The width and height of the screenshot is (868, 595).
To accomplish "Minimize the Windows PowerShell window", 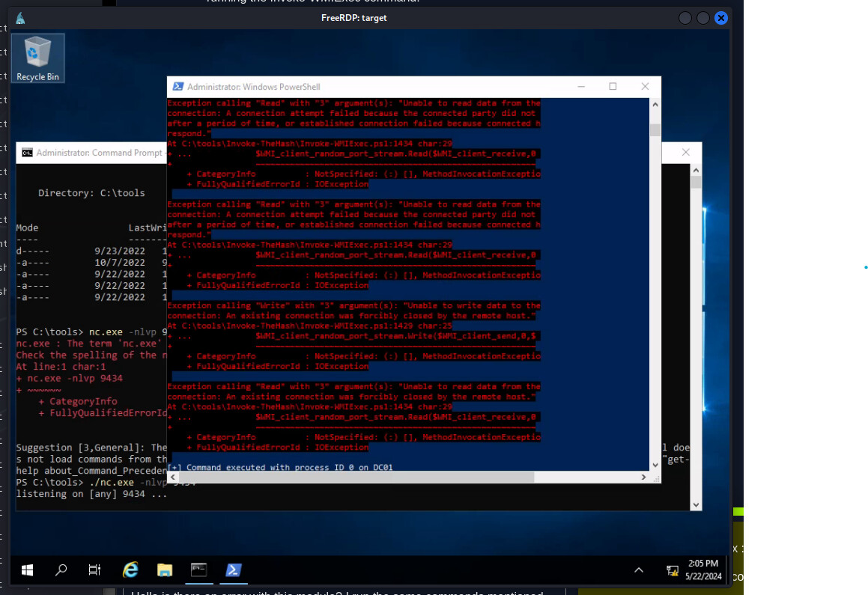I will [580, 87].
